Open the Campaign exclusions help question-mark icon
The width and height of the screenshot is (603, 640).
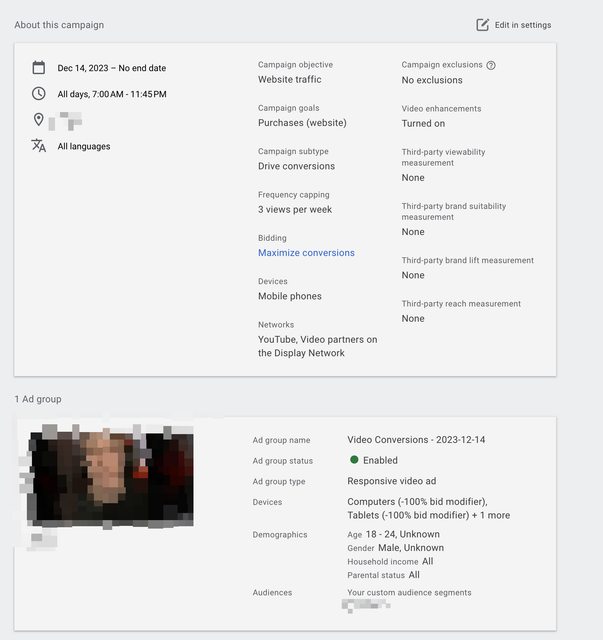(x=491, y=65)
